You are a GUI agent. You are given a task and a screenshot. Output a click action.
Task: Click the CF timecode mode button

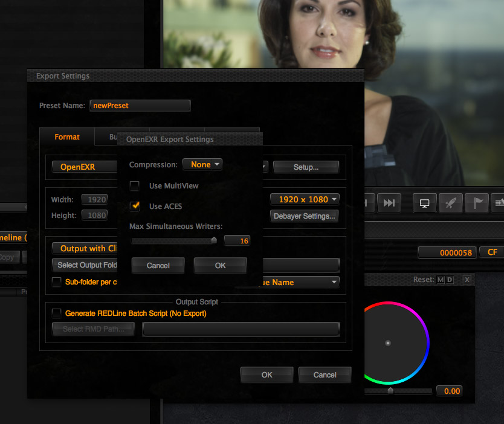click(492, 252)
